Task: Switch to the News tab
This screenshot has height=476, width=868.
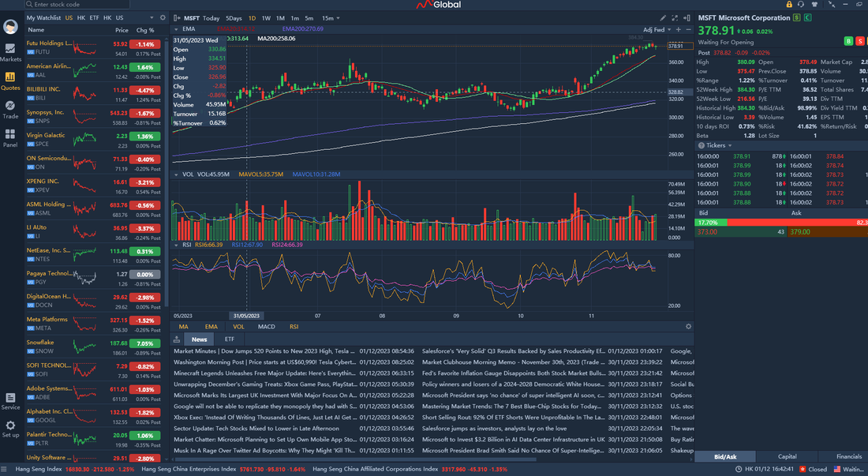Action: (x=200, y=339)
